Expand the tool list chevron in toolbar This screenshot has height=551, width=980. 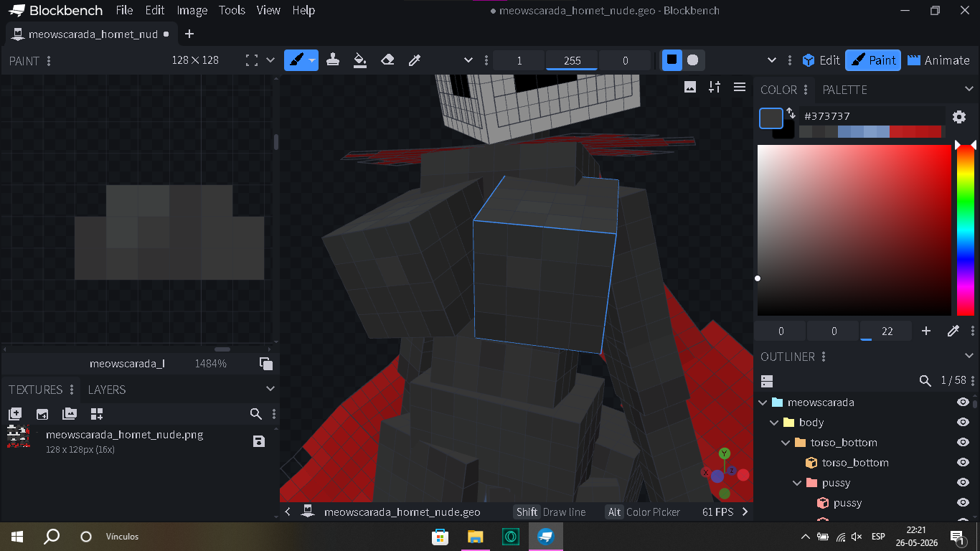click(x=468, y=60)
